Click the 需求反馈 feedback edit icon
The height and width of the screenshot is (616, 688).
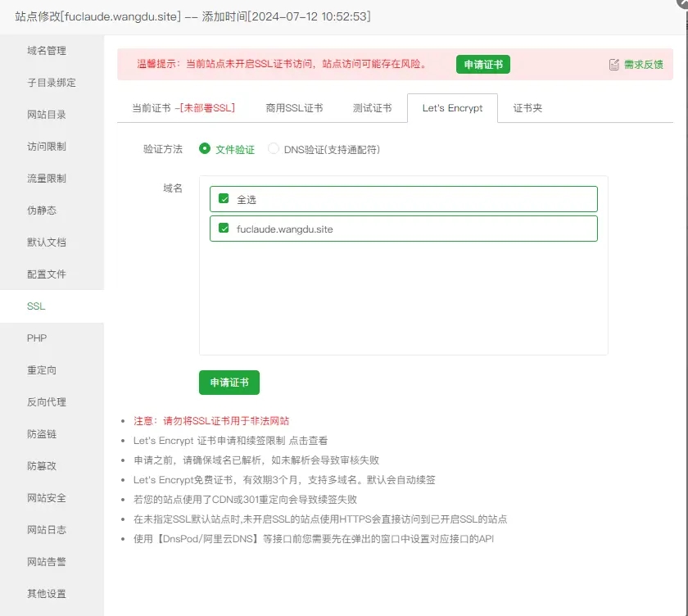[614, 65]
